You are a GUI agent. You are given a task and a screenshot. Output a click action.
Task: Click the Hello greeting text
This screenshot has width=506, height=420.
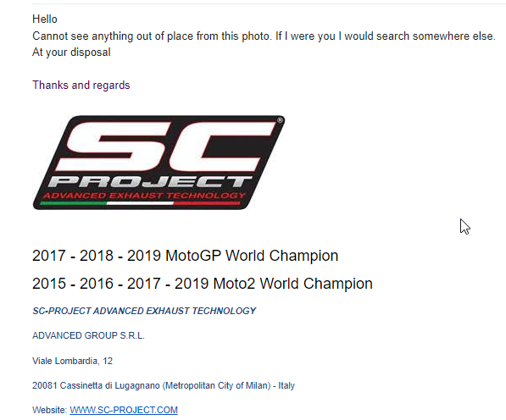45,19
